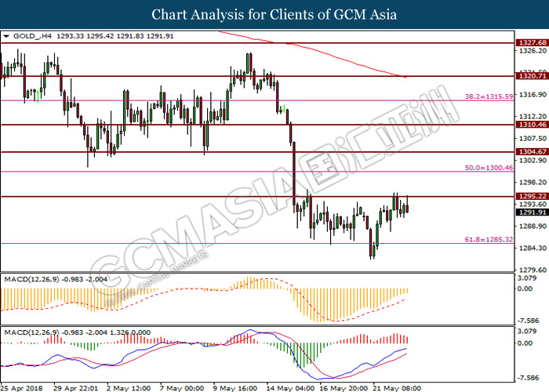549x392 pixels.
Task: Click the 9 May 16:00 time label
Action: (x=235, y=388)
